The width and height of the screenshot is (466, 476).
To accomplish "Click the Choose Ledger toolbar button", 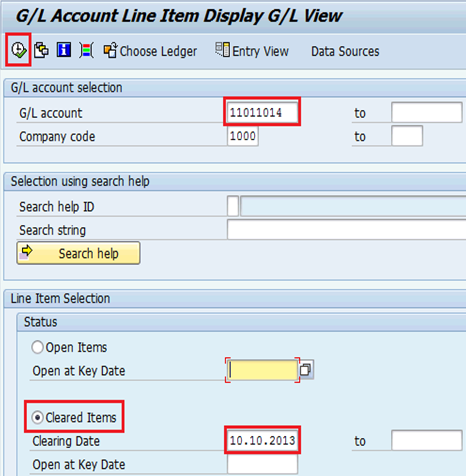I will point(150,51).
